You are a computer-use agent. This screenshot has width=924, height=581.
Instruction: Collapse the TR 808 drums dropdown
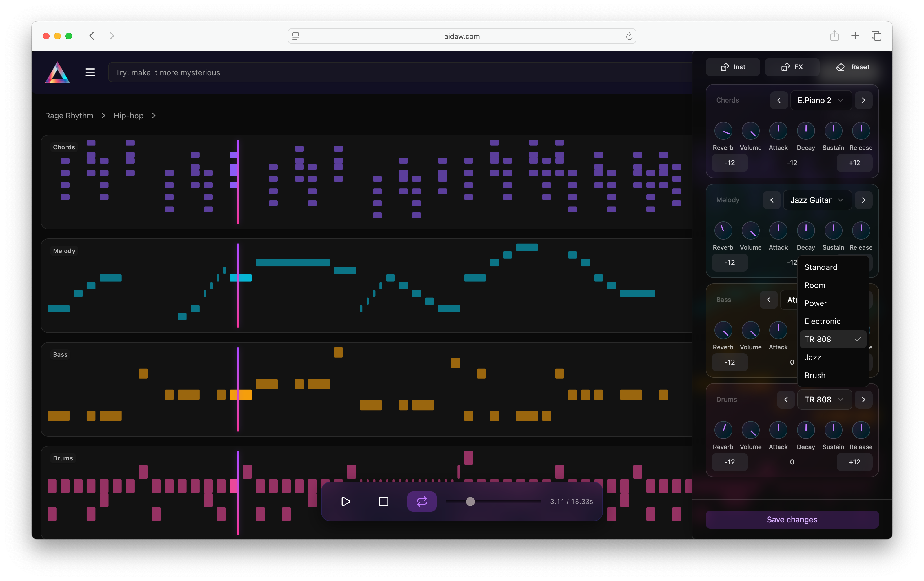pyautogui.click(x=824, y=400)
